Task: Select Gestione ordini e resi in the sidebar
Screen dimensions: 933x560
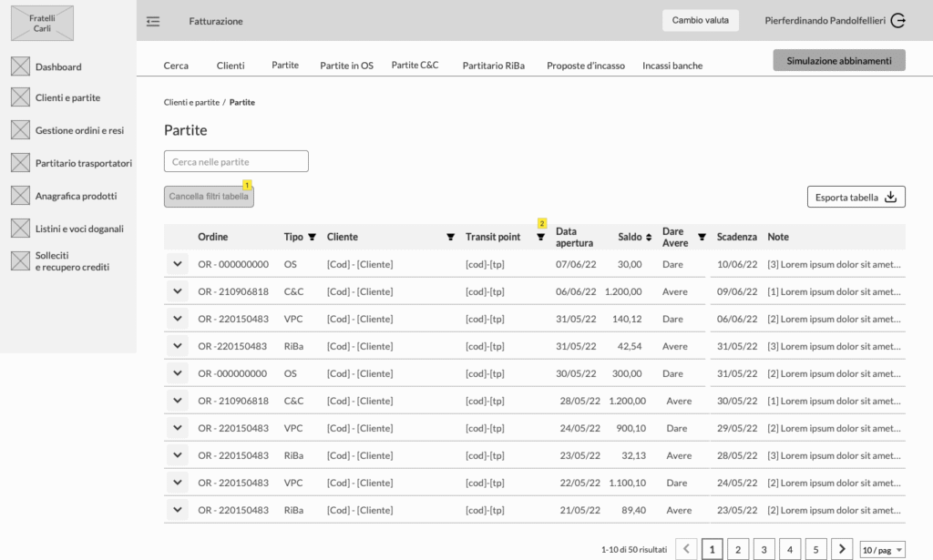Action: click(x=79, y=130)
